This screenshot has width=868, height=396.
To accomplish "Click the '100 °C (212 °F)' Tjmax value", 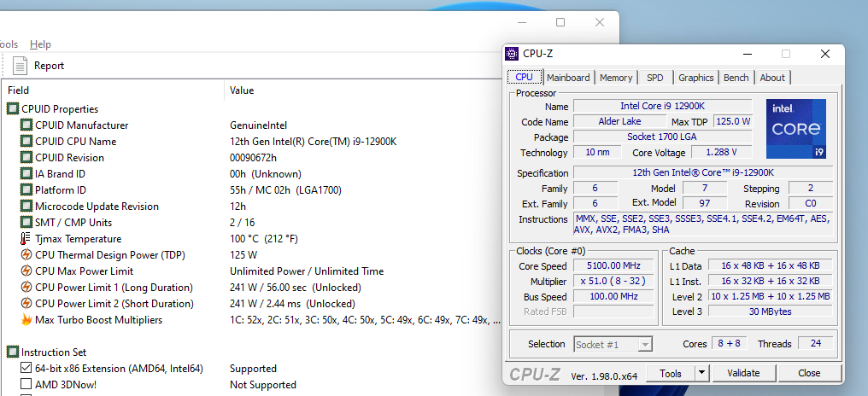I will (264, 239).
